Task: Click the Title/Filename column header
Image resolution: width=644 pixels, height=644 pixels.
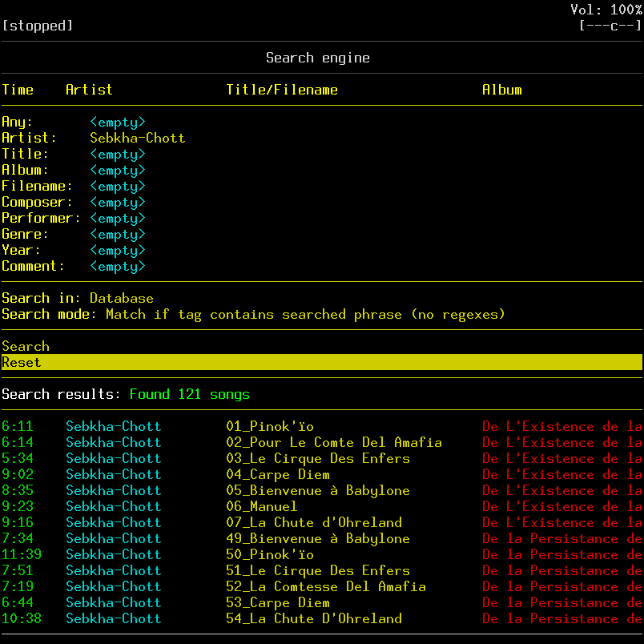Action: click(x=282, y=90)
